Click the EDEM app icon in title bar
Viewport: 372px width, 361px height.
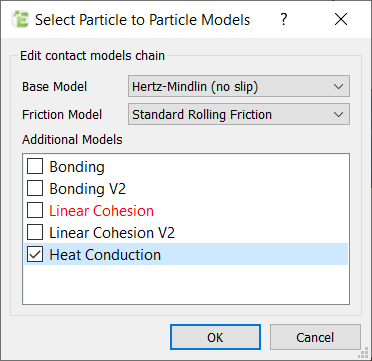pos(20,20)
